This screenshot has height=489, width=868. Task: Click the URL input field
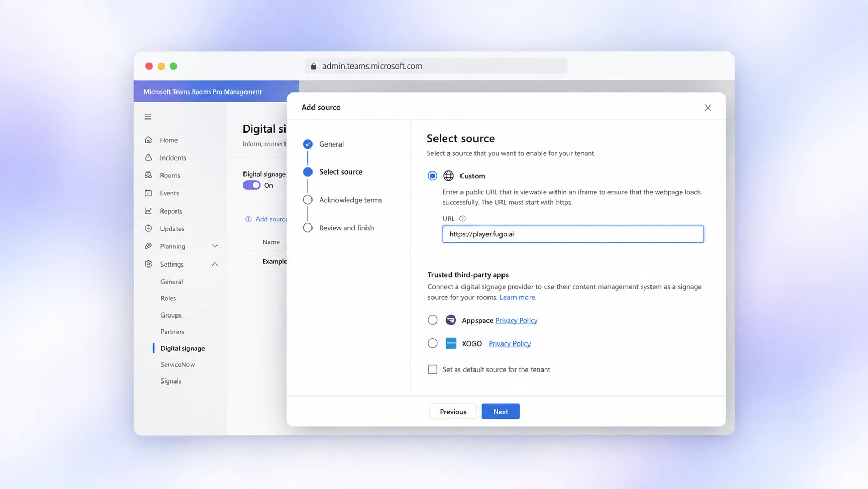pyautogui.click(x=573, y=234)
